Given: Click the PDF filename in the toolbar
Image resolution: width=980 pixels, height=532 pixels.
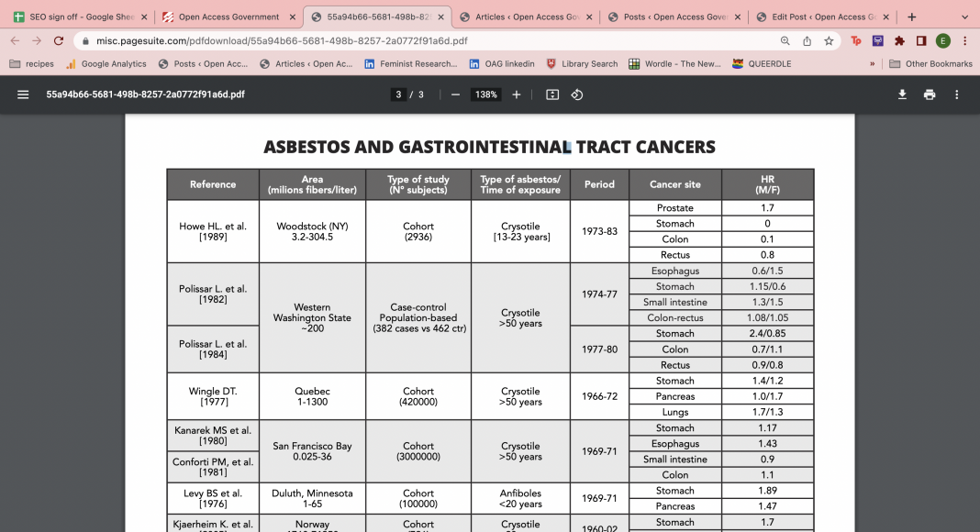Looking at the screenshot, I should [145, 94].
